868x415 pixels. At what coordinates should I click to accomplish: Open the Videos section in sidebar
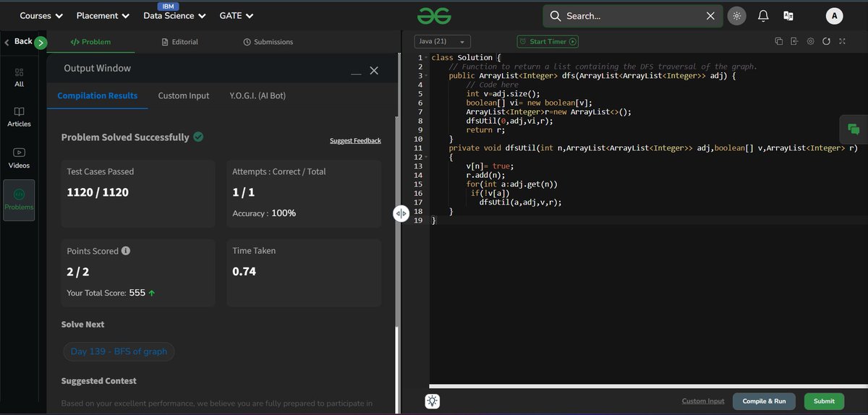(19, 158)
